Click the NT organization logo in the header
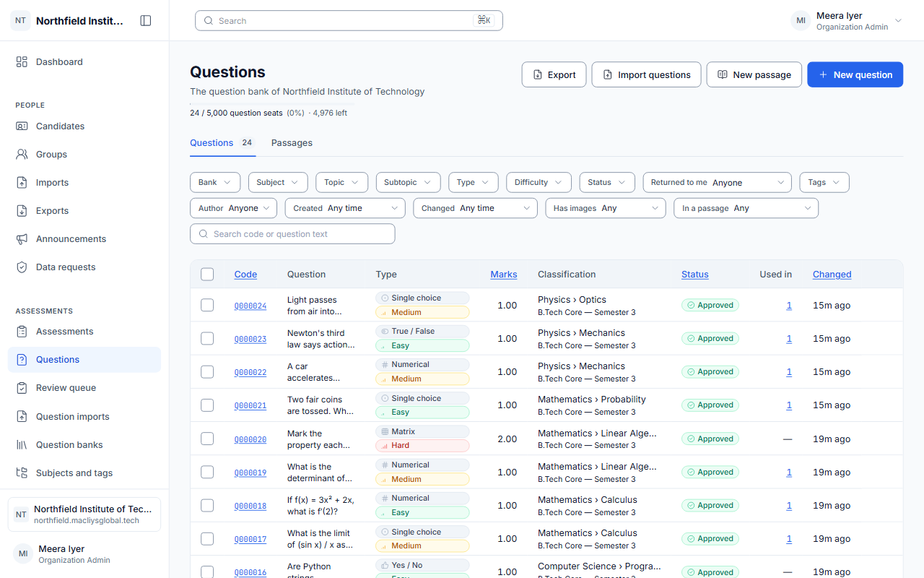This screenshot has width=924, height=578. pyautogui.click(x=20, y=21)
